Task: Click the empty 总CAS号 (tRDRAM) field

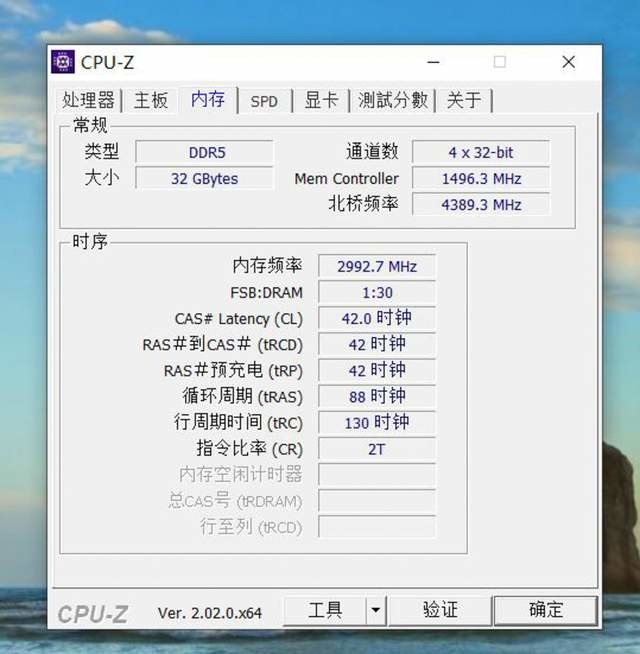Action: (377, 501)
